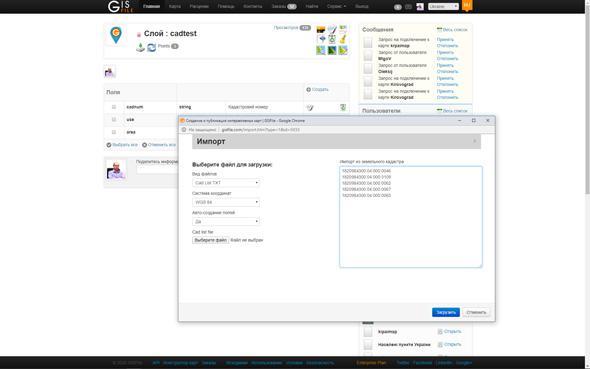
Task: Close the Импорт panel with its x
Action: (474, 141)
